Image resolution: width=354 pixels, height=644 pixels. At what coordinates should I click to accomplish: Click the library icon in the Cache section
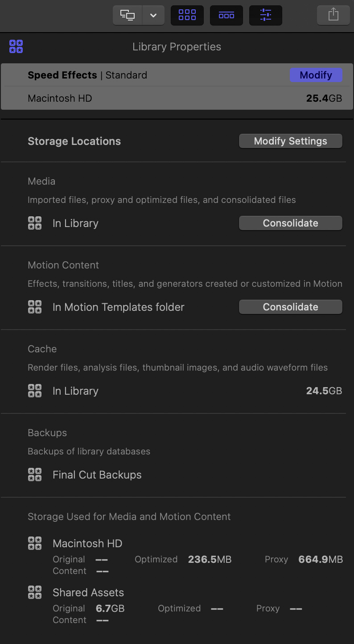pyautogui.click(x=35, y=391)
